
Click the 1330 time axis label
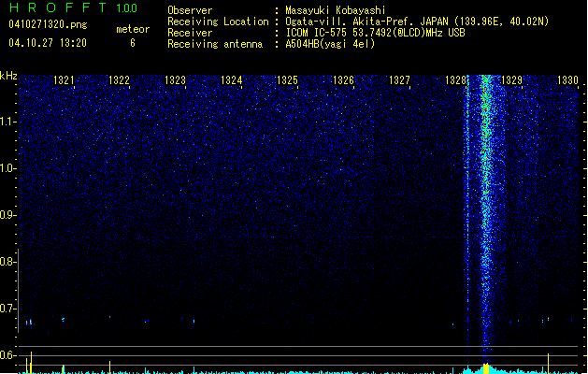click(x=567, y=80)
